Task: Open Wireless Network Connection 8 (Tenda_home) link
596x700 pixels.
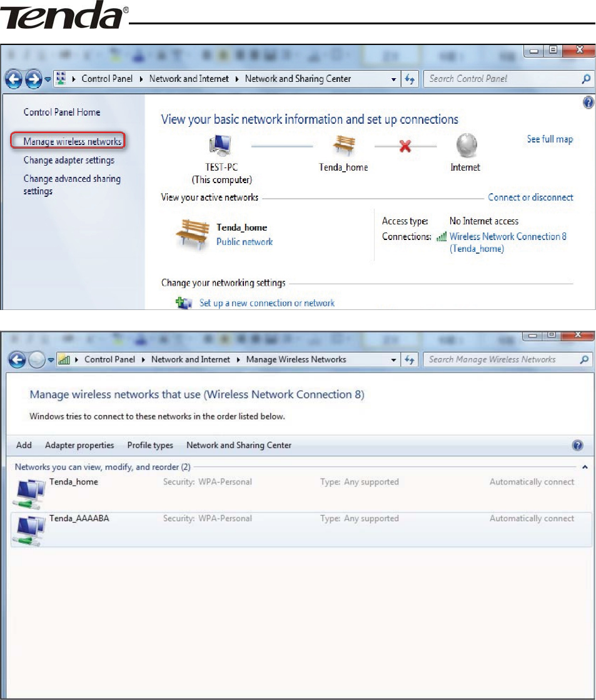Action: [508, 242]
